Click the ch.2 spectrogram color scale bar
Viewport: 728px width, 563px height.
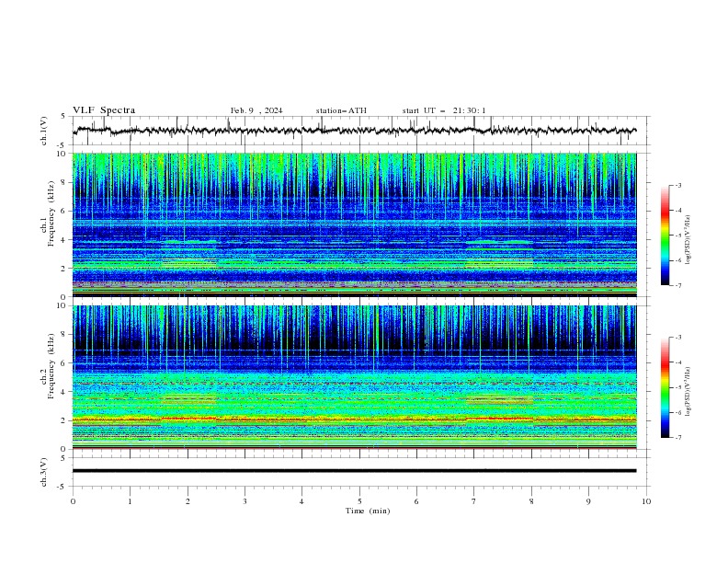[665, 387]
